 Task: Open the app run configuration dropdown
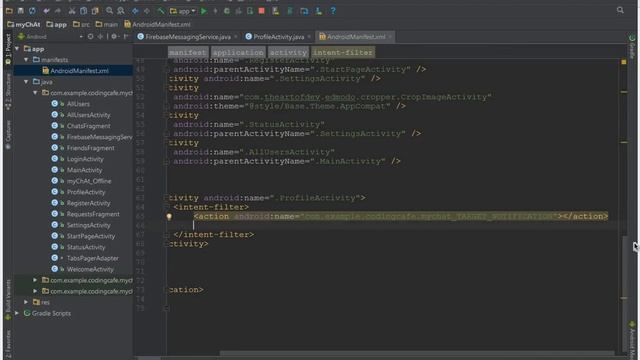pyautogui.click(x=183, y=11)
